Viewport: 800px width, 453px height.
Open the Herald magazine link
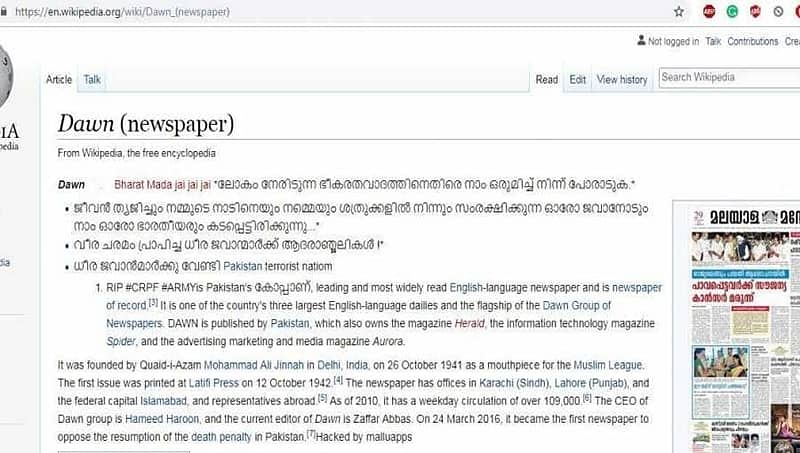(x=469, y=323)
